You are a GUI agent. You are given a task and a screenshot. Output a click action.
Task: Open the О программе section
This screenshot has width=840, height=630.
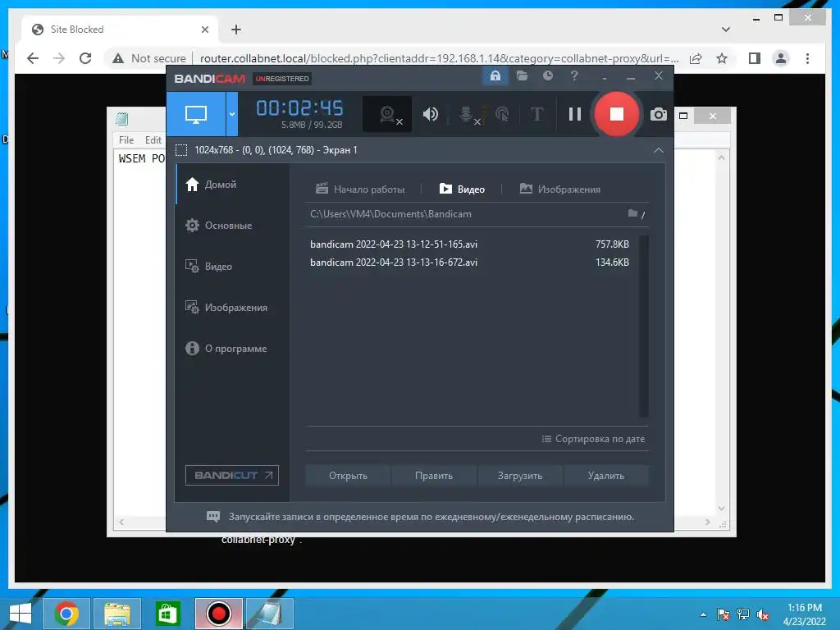click(233, 348)
